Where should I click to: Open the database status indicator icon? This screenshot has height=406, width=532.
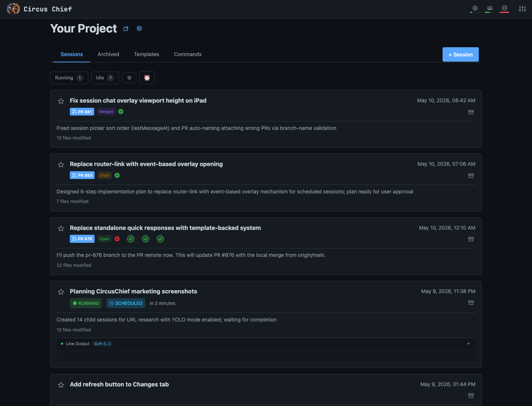pos(505,8)
